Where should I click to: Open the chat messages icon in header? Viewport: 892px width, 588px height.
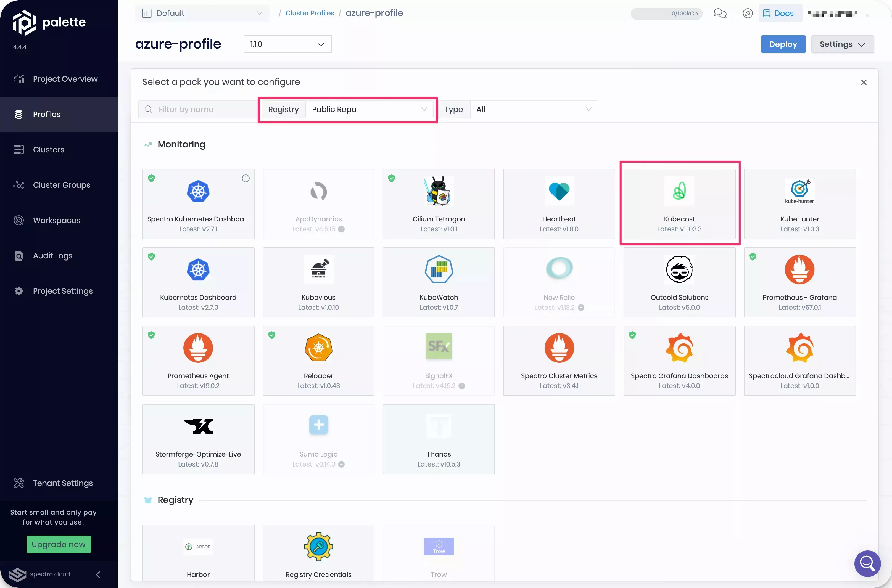tap(720, 14)
